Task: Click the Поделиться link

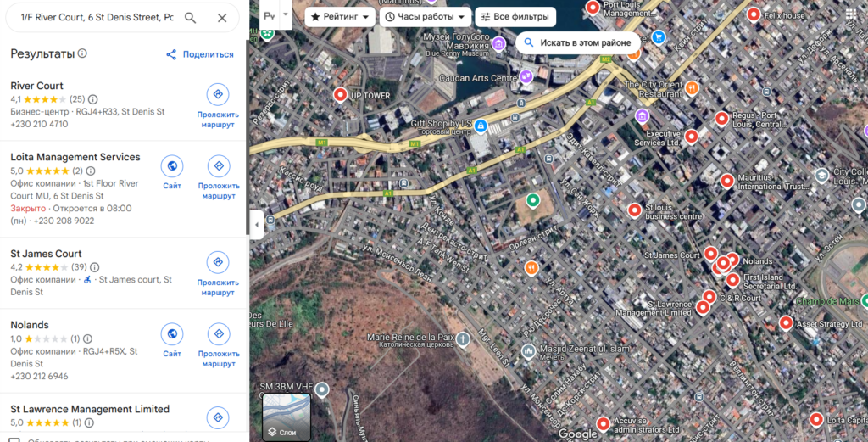Action: tap(200, 54)
